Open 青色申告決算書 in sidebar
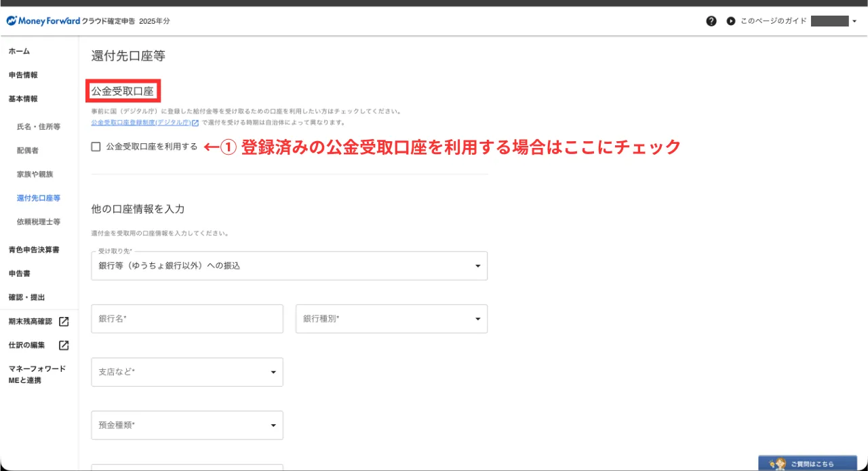 point(34,250)
